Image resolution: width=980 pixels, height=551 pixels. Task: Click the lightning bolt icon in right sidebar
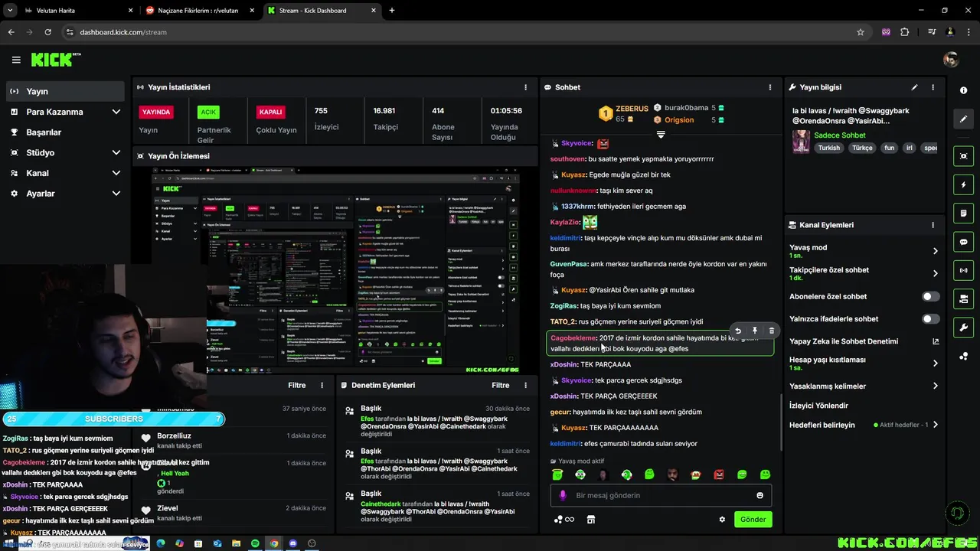963,184
